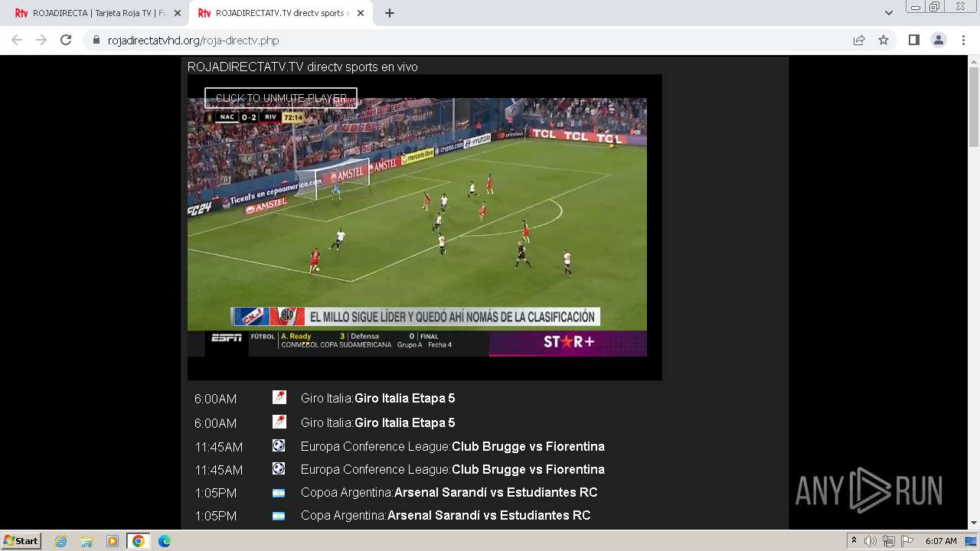Click the system volume speaker icon
Screen dimensions: 980x551
870,541
